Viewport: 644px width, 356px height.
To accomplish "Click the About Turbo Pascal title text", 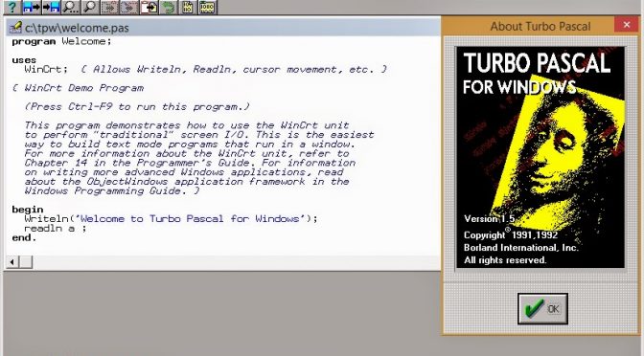I will coord(540,26).
